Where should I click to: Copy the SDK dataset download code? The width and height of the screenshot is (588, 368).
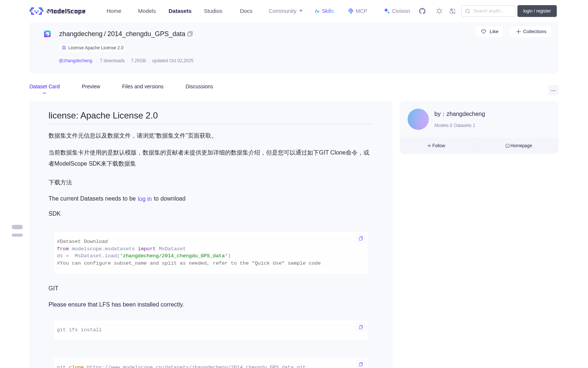pos(361,238)
